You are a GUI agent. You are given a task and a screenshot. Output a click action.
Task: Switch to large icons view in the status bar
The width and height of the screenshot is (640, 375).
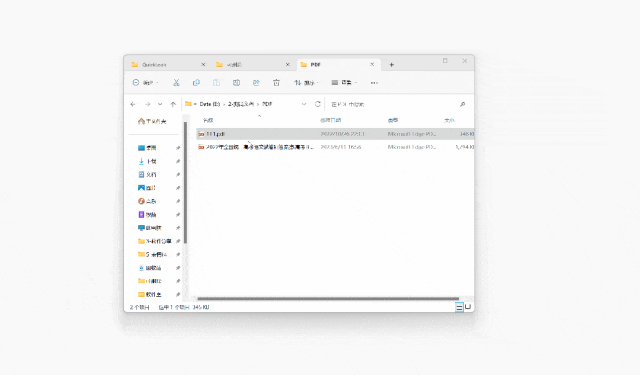point(468,307)
